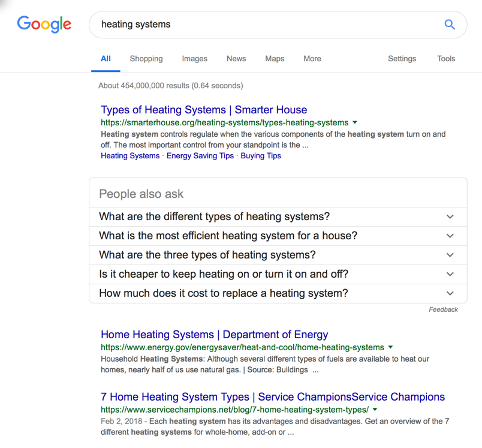Click Feedback below People also ask
Screen dimensions: 482x448
[443, 309]
